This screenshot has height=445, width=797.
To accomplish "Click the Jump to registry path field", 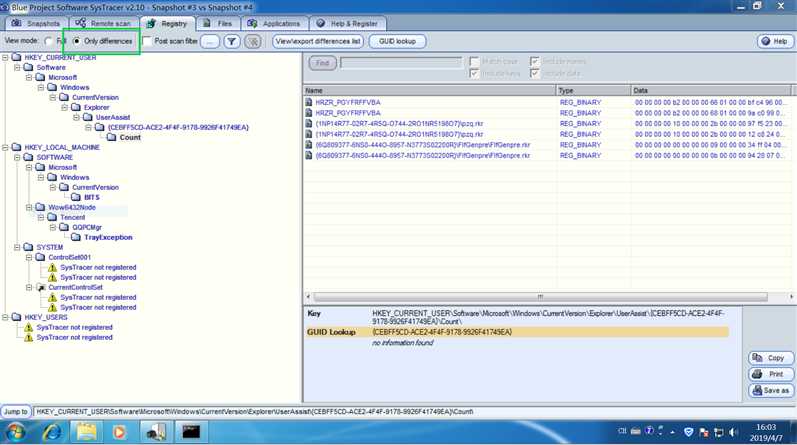I will (413, 412).
